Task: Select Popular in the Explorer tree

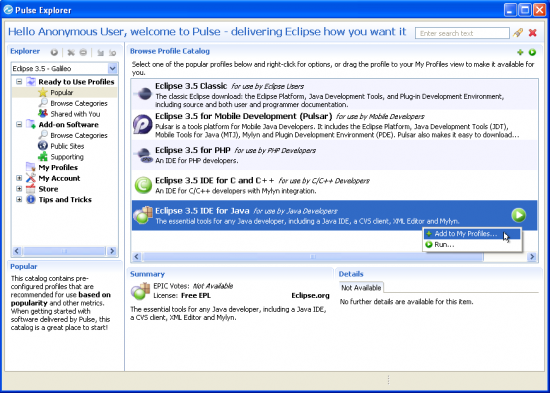Action: tap(62, 93)
